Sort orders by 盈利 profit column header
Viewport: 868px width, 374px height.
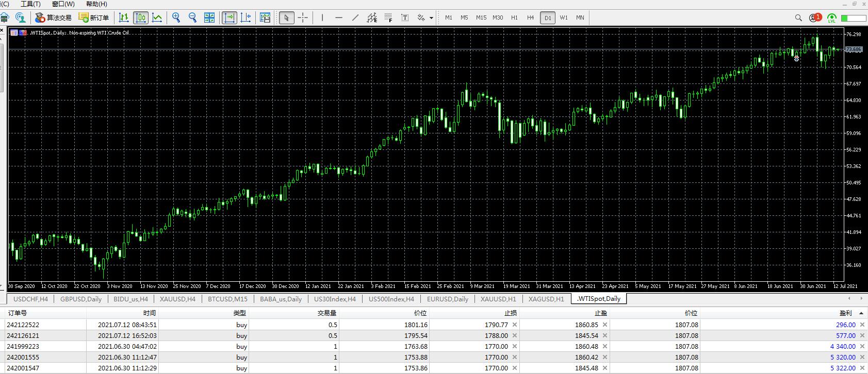point(845,313)
